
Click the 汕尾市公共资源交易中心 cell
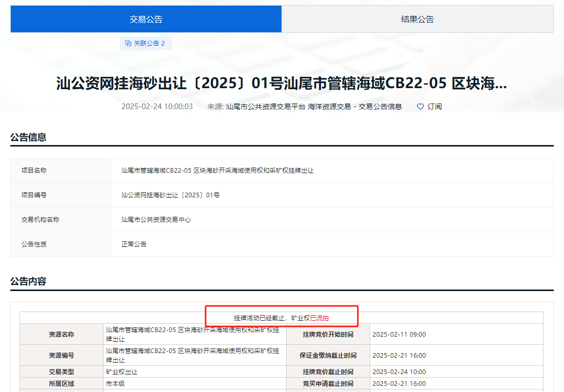pos(156,220)
